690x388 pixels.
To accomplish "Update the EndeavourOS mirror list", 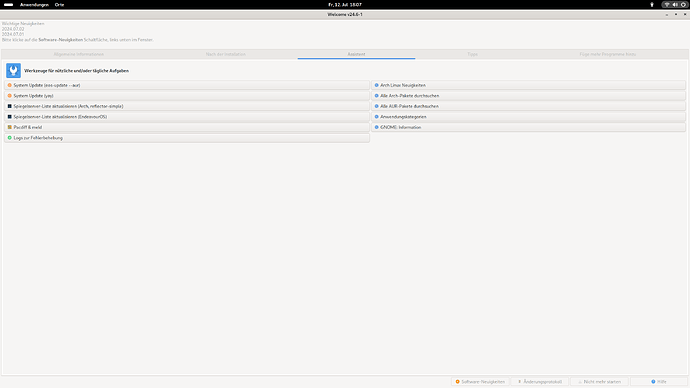I will click(187, 117).
